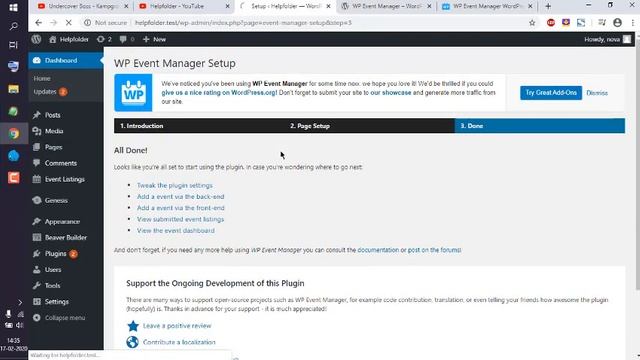Open Posts menu in sidebar

tap(53, 115)
